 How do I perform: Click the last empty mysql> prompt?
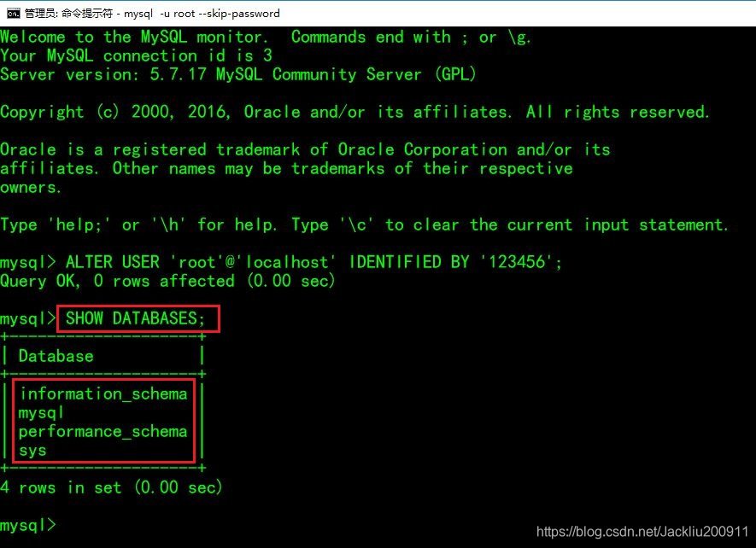(28, 525)
